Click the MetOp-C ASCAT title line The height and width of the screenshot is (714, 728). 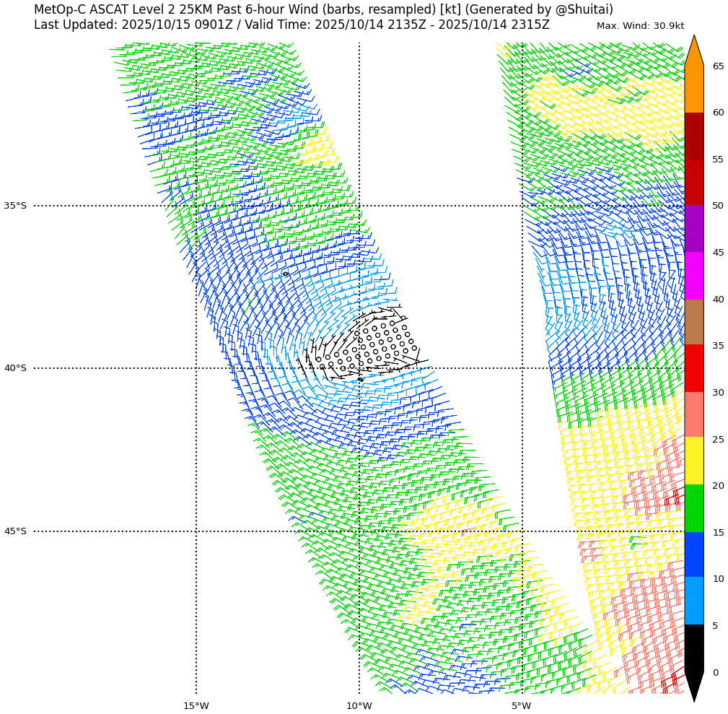click(x=323, y=9)
